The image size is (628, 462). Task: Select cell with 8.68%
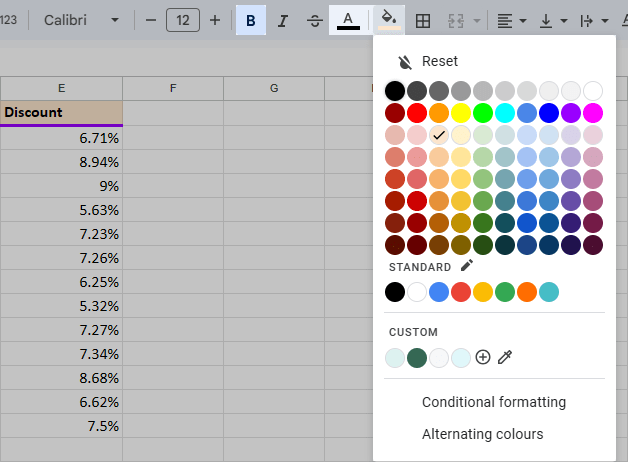pos(61,378)
